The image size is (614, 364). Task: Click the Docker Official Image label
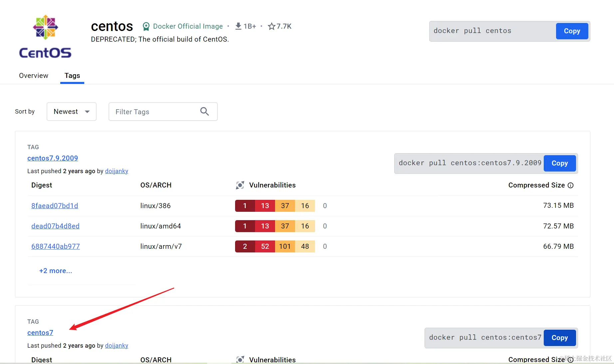(x=188, y=26)
